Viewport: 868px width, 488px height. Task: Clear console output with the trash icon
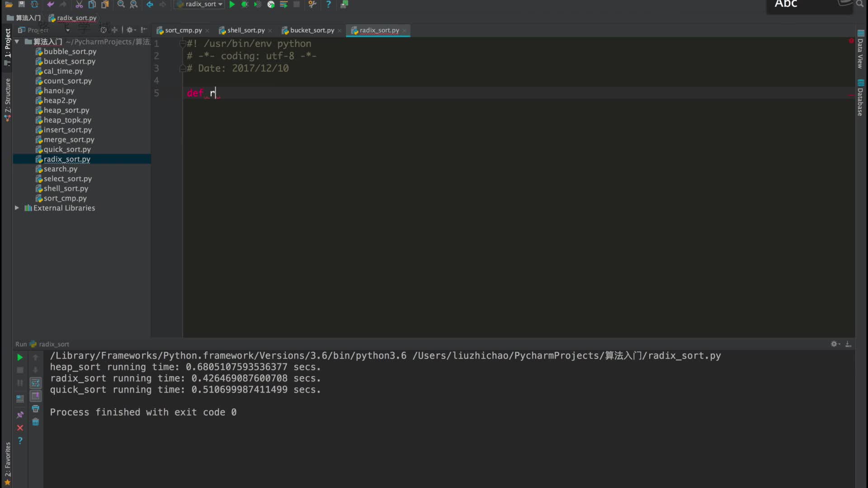point(35,422)
